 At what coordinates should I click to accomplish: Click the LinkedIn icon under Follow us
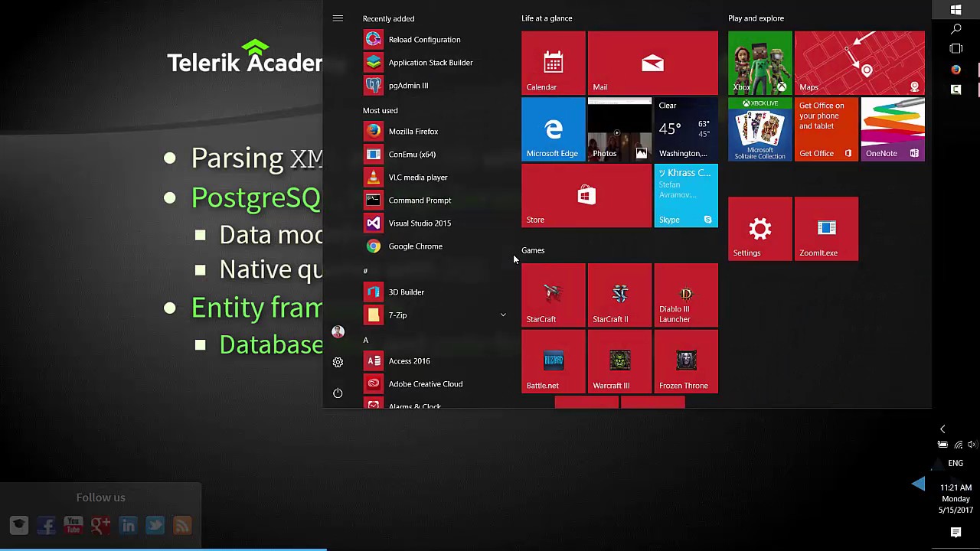click(x=128, y=525)
